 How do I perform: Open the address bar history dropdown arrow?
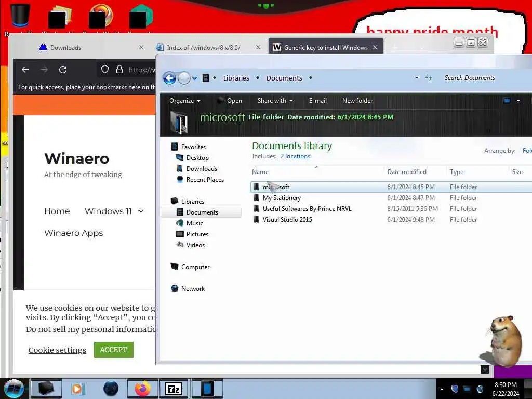tap(417, 78)
